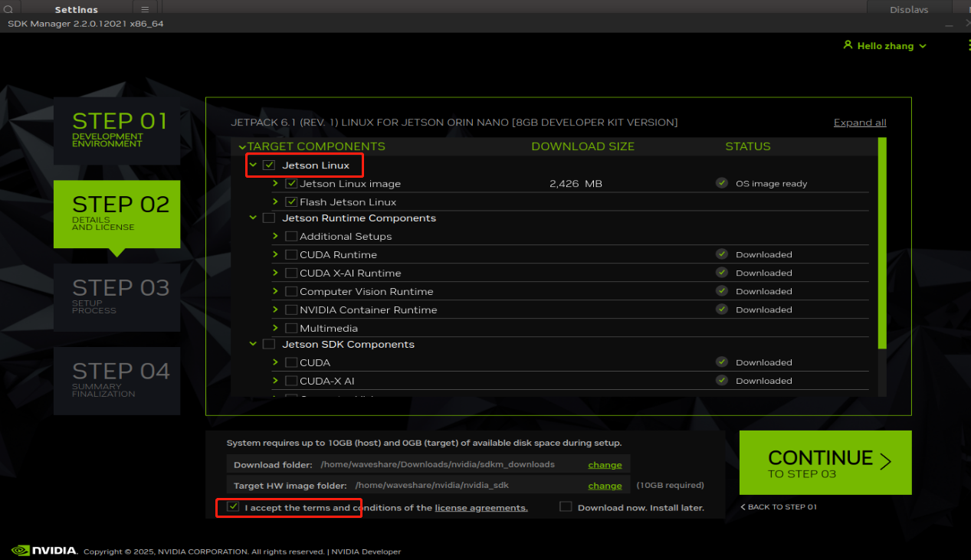Open STEP 04 Summary Finalization
Screen dimensions: 971x560
point(116,382)
